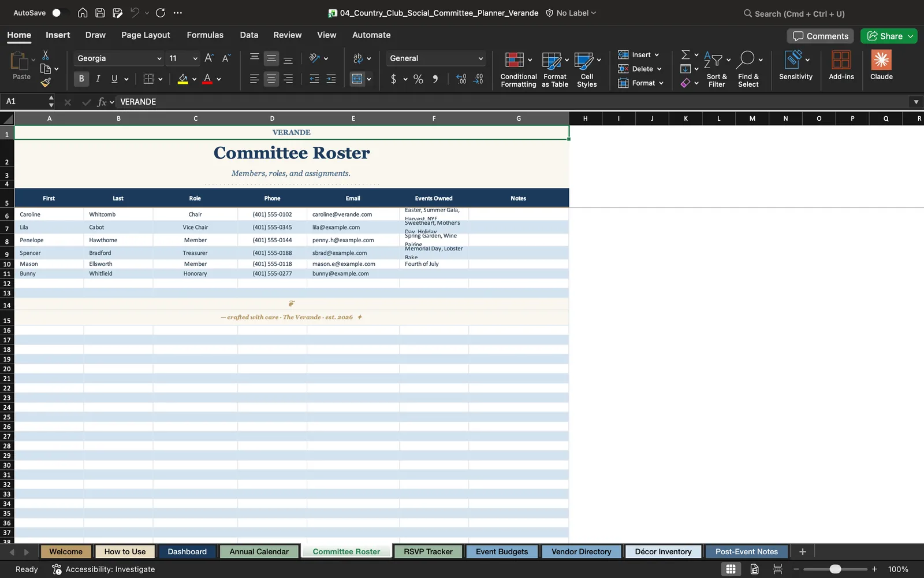Open the font size 11 dropdown
This screenshot has width=924, height=578.
[x=195, y=58]
